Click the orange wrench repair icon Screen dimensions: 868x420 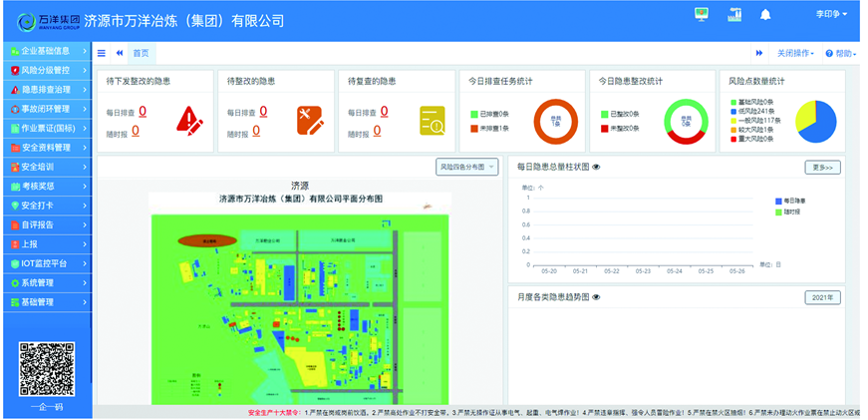coord(310,121)
